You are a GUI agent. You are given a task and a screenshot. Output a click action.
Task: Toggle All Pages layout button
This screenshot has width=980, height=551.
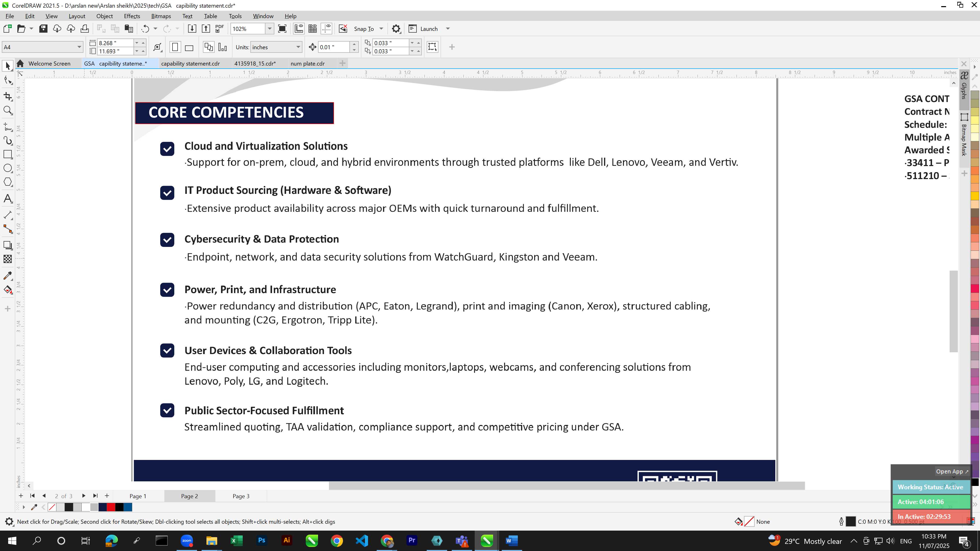(x=209, y=47)
